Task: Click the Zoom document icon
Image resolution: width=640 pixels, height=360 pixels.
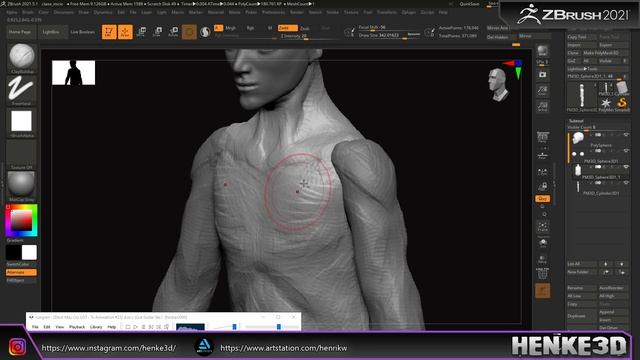Action: pyautogui.click(x=542, y=91)
